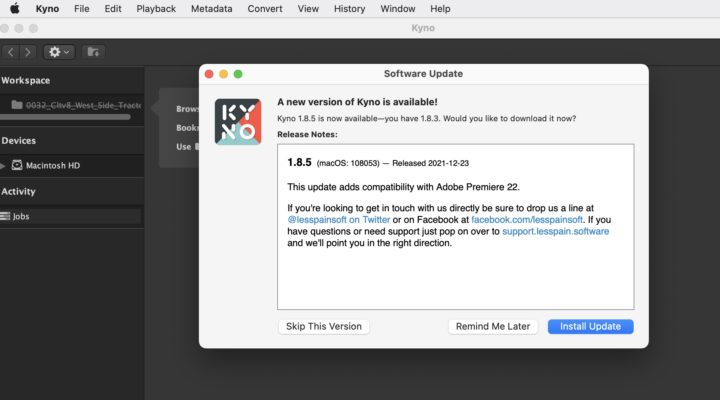Open the Help menu
This screenshot has width=720, height=400.
click(440, 9)
